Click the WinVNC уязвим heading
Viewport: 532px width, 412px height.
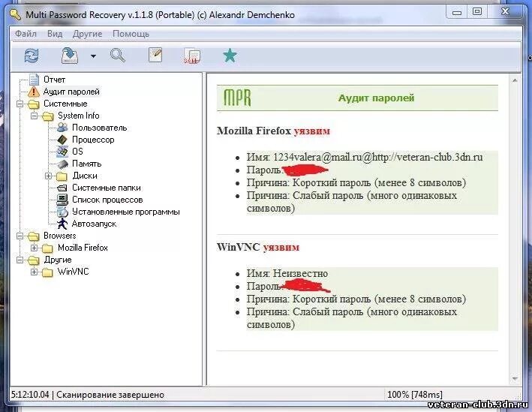[258, 247]
